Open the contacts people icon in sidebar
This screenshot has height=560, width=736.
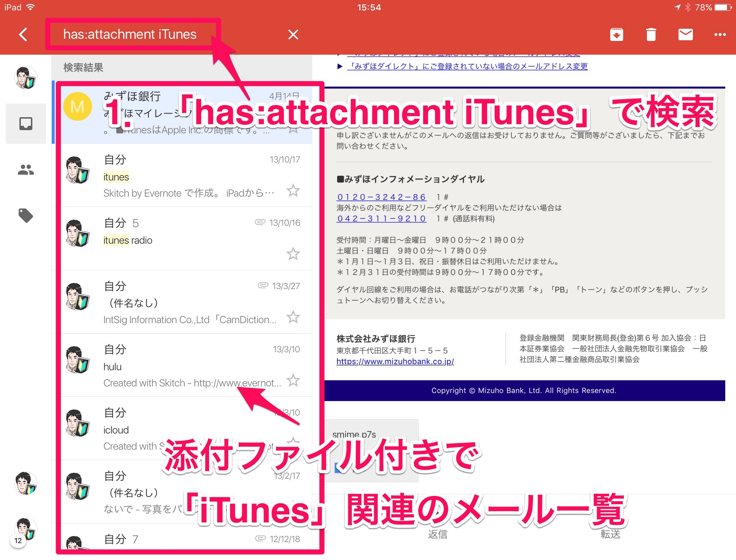click(x=26, y=170)
